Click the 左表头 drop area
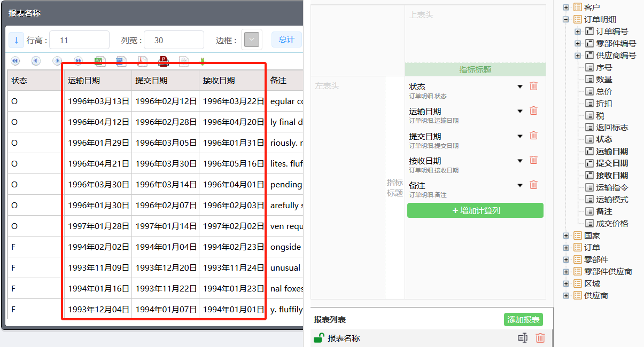The width and height of the screenshot is (644, 347). (347, 187)
